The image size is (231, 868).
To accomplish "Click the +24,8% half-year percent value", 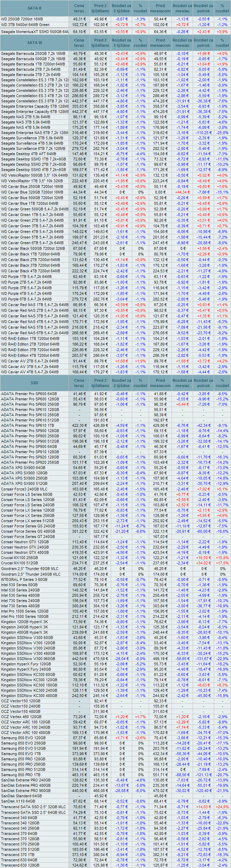I will click(222, 807).
